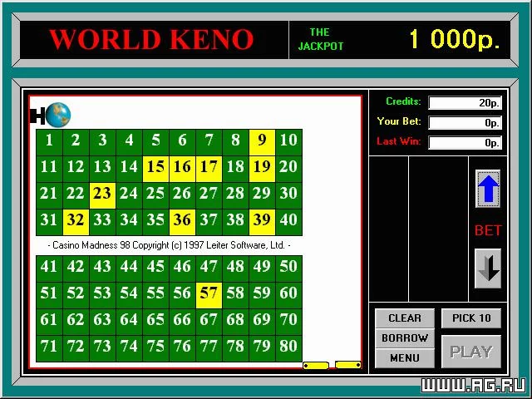Click the Last Win value field

(465, 142)
